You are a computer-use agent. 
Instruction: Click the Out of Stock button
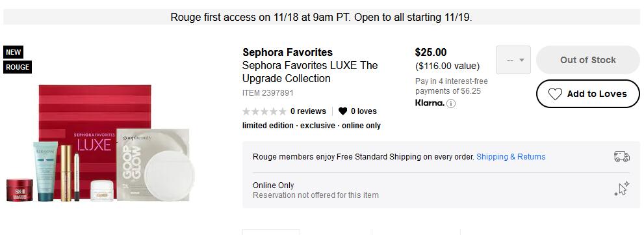coord(587,60)
